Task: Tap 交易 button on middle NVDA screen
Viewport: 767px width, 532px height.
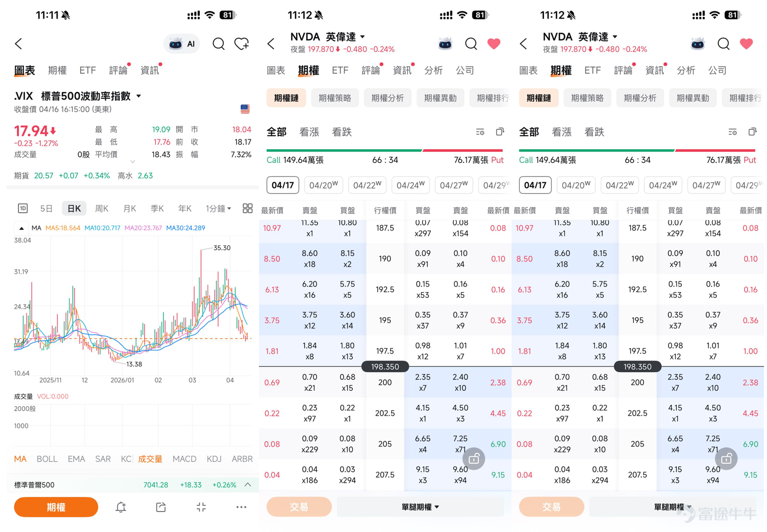Action: coord(299,507)
